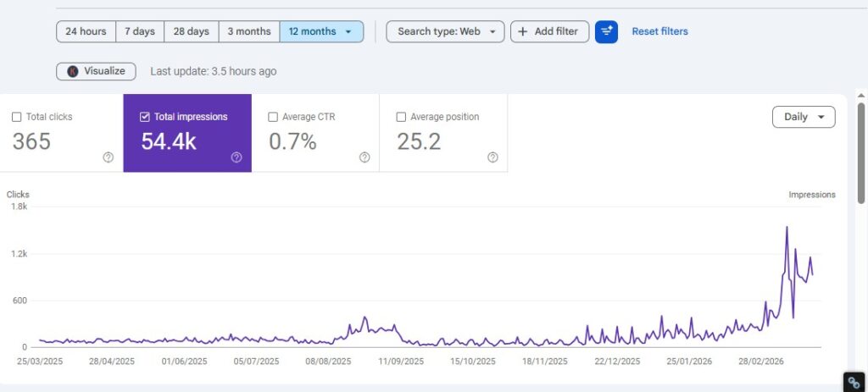The image size is (868, 392).
Task: Click the Impressions axis title
Action: [x=812, y=195]
